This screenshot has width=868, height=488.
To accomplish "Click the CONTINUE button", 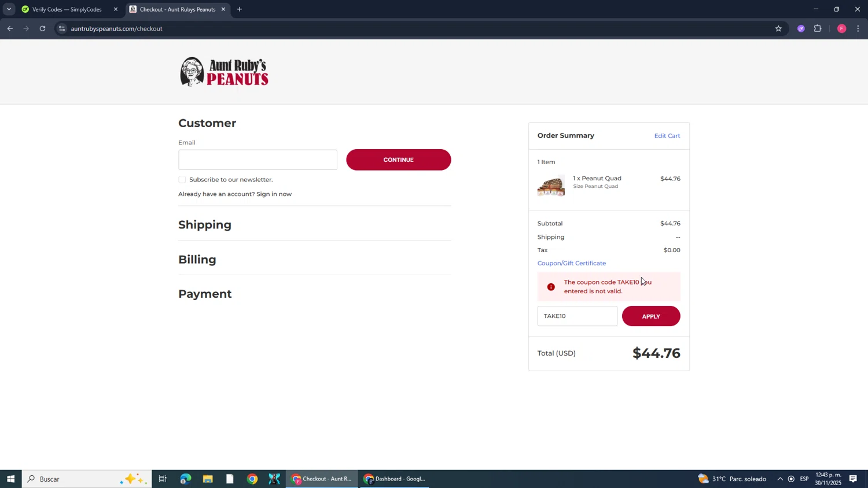I will point(398,160).
